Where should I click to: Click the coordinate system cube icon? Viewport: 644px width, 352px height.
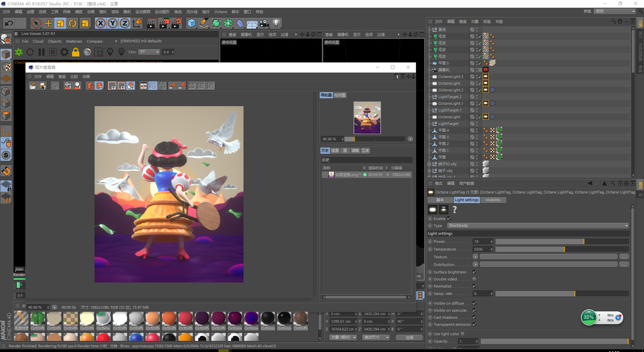click(x=137, y=23)
